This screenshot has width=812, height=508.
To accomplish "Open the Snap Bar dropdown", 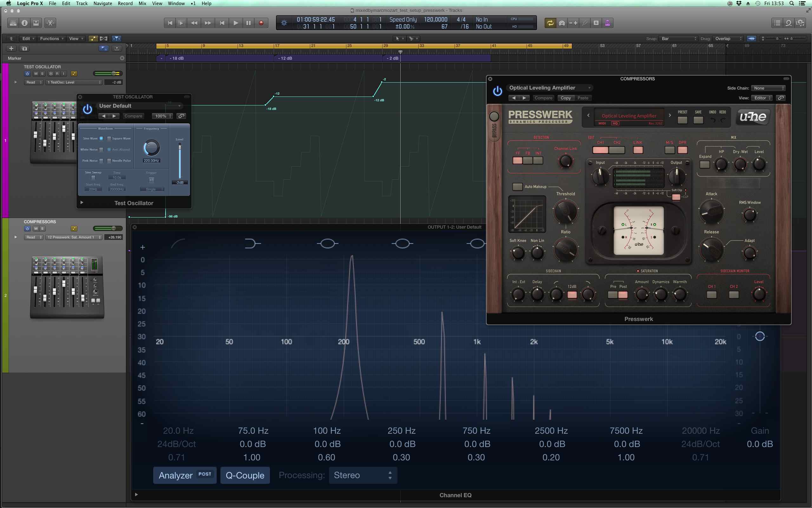I will tap(678, 38).
